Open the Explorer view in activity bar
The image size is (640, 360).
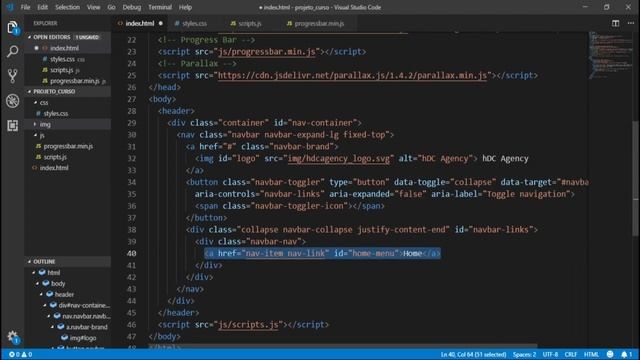click(x=13, y=27)
